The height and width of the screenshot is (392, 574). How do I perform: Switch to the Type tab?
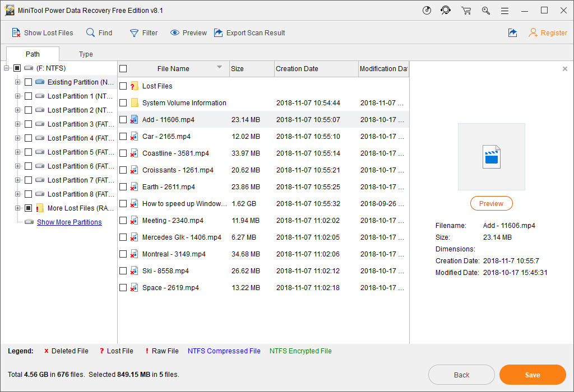point(86,54)
